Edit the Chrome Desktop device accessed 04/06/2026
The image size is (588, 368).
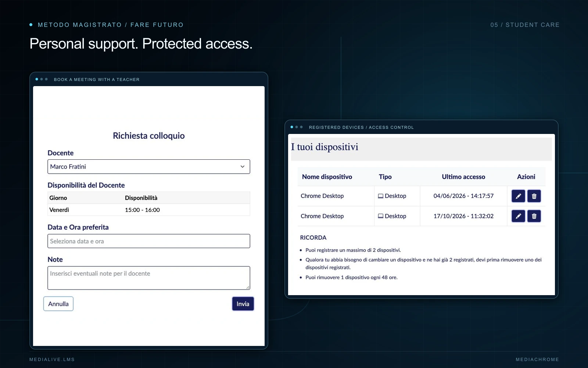[x=518, y=196]
